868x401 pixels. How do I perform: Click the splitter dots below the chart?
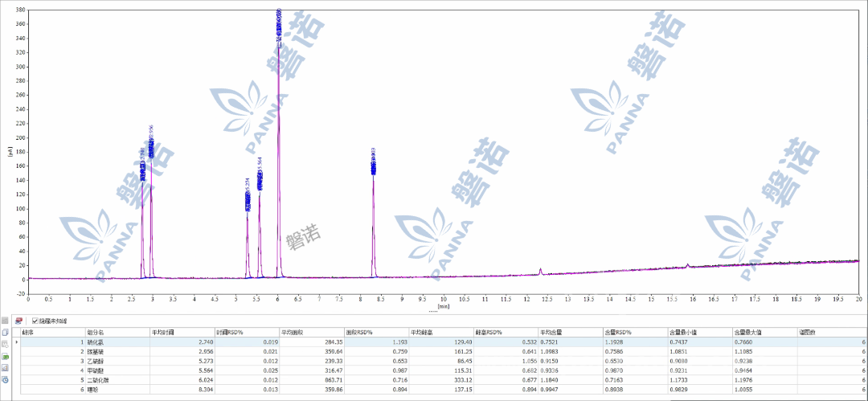(433, 309)
